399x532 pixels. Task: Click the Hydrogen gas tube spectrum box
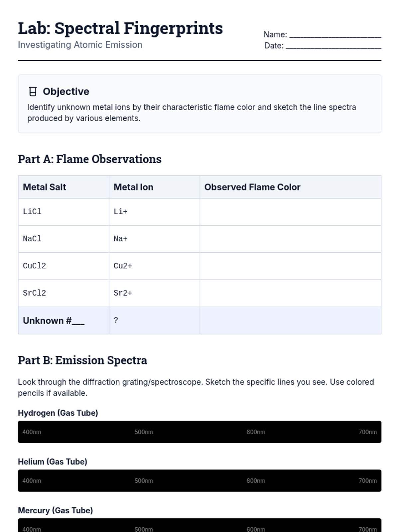[199, 432]
